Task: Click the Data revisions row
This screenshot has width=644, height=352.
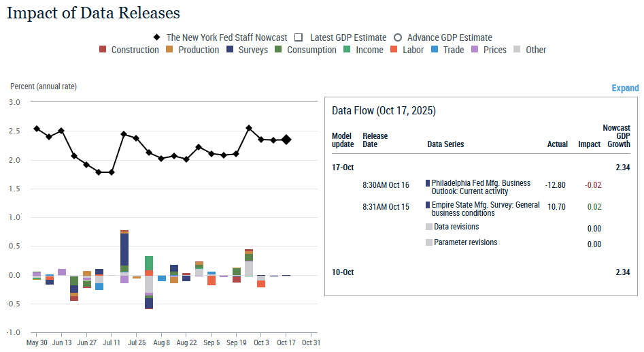Action: coord(456,227)
